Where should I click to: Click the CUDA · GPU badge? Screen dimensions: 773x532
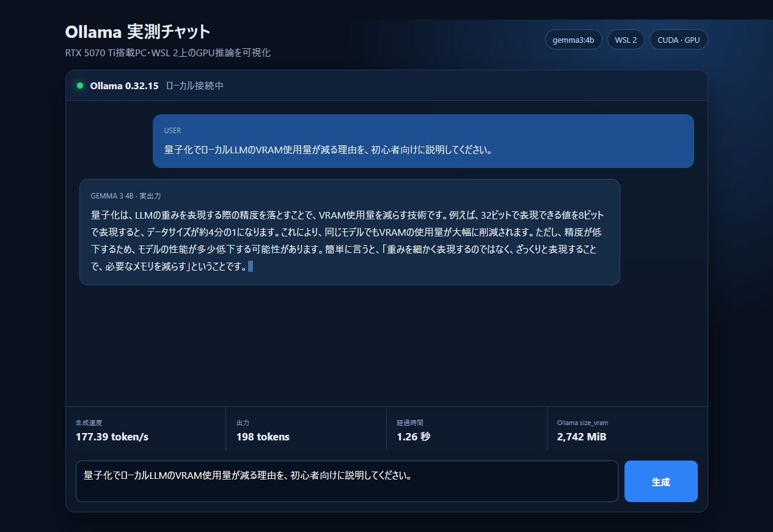tap(679, 40)
